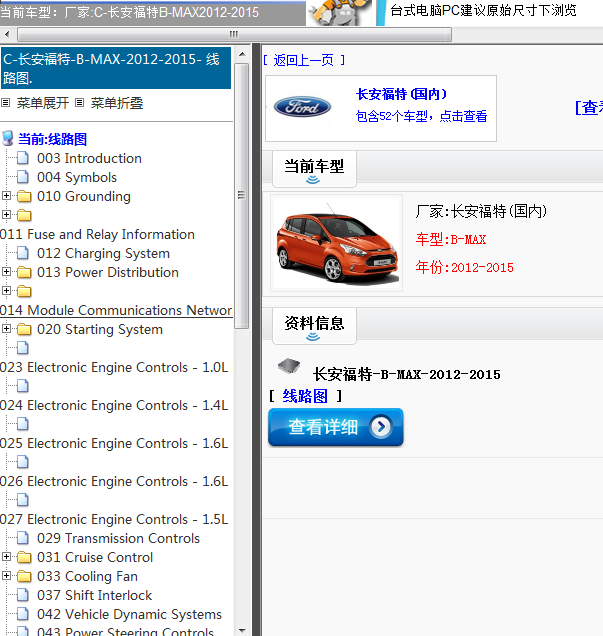Select the 当前车型 tab

pyautogui.click(x=314, y=169)
